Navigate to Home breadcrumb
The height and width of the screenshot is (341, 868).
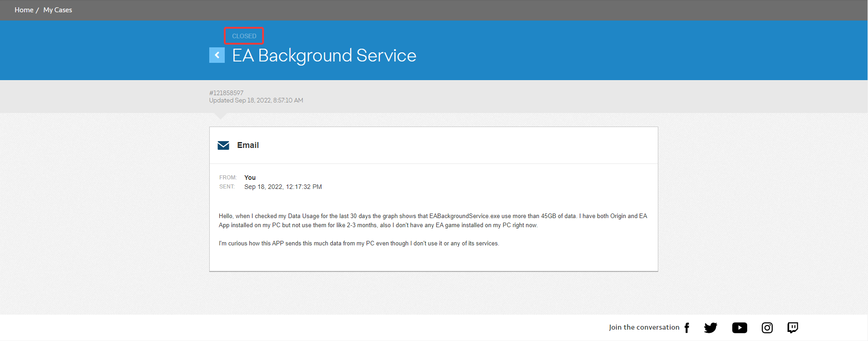click(x=24, y=10)
